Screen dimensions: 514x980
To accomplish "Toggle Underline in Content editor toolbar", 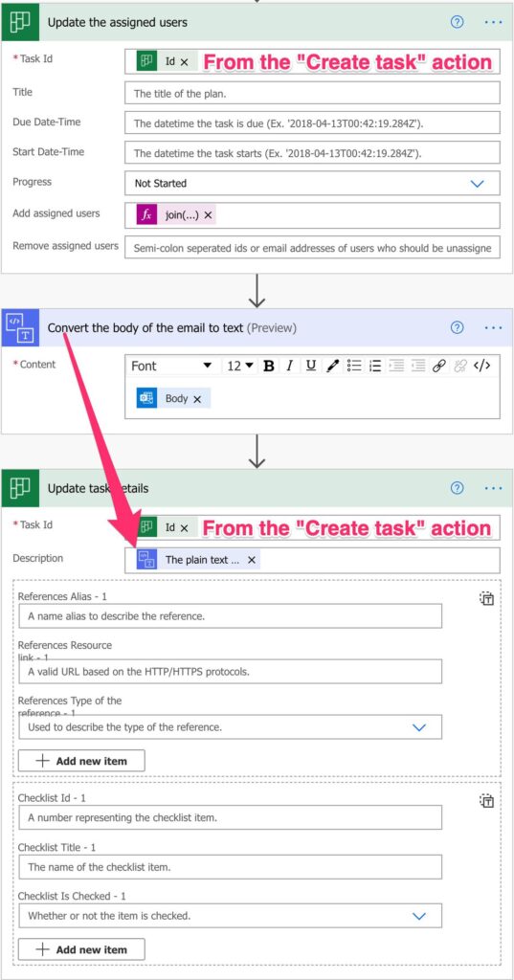I will pyautogui.click(x=311, y=367).
